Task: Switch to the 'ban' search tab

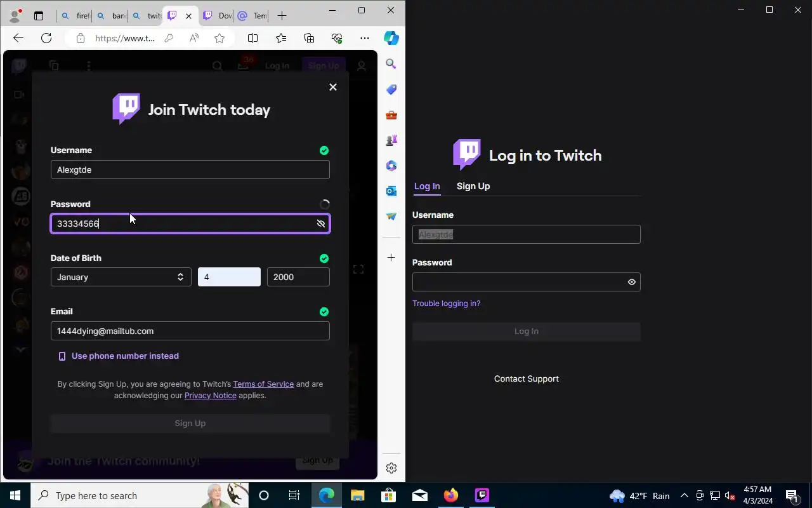Action: pos(110,16)
